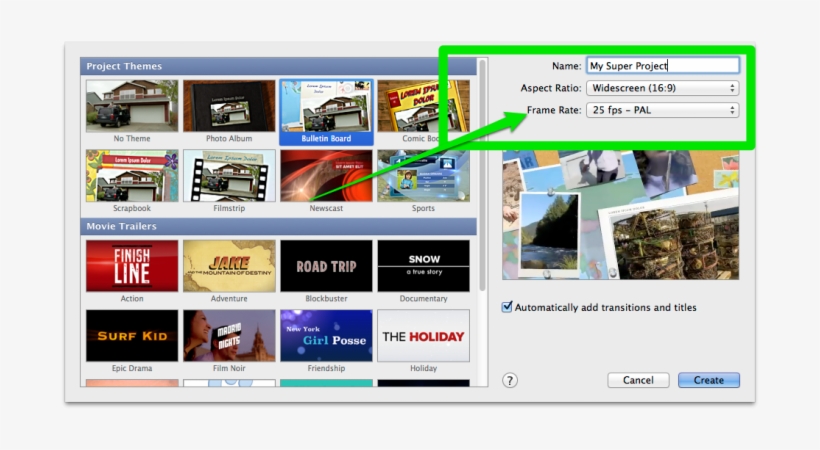820x450 pixels.
Task: Click the Movie Trailers header
Action: [278, 226]
